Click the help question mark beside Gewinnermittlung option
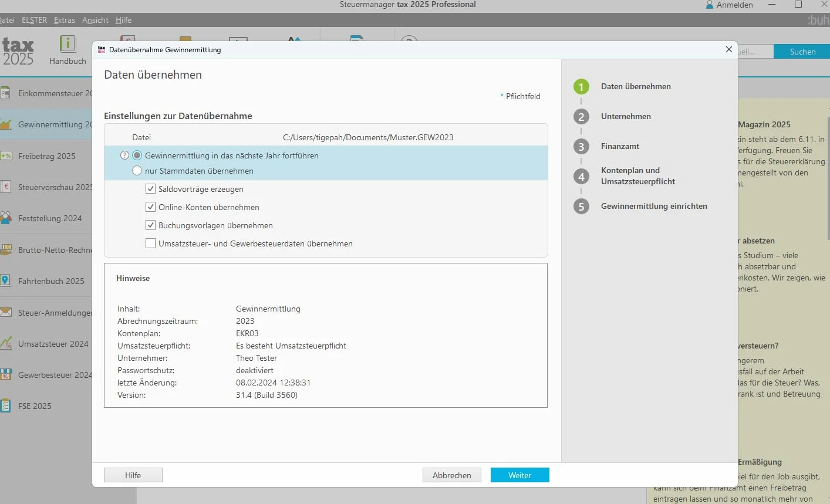 (x=124, y=155)
